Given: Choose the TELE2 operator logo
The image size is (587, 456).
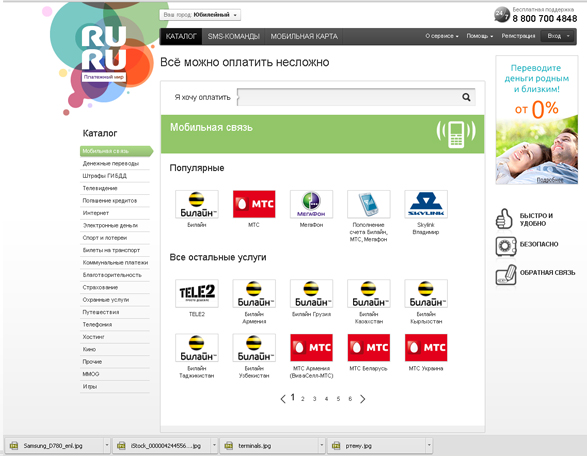Looking at the screenshot, I should click(197, 294).
